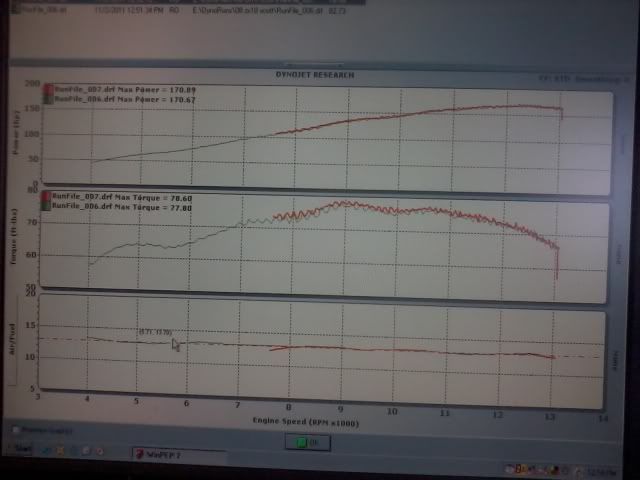Toggle the checkbox at the graph's bottom-left
This screenshot has width=640, height=480.
(17, 430)
